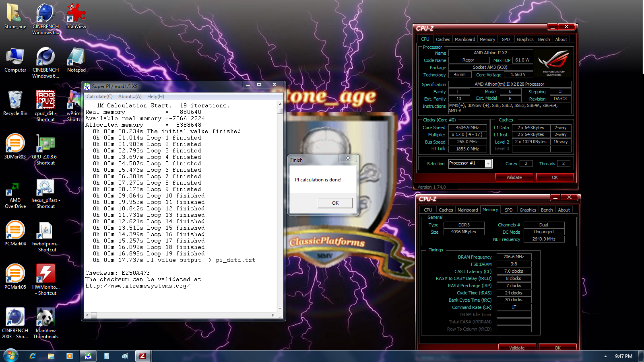Switch to Super PI via its taskbar icon
Image resolution: width=644 pixels, height=362 pixels.
88,356
